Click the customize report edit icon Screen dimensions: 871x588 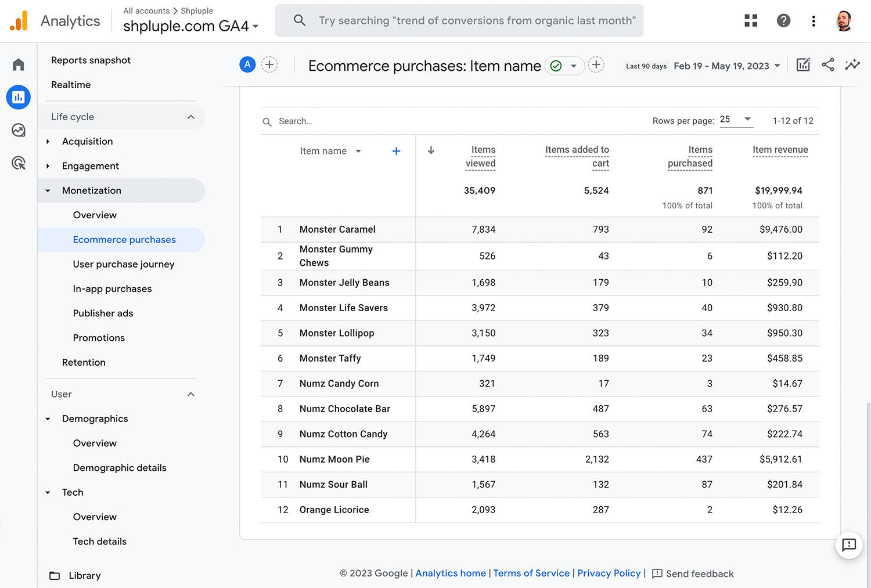[803, 64]
